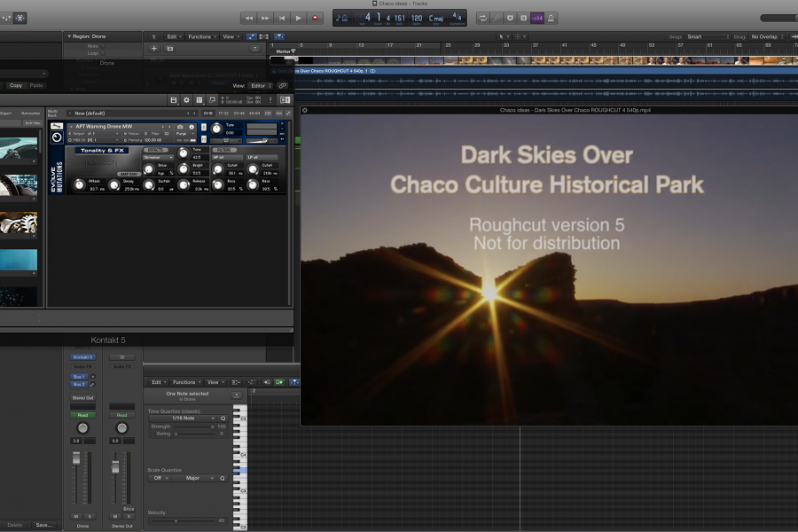The image size is (798, 532).
Task: Open the Major Scale Quantize dropdown
Action: 192,479
